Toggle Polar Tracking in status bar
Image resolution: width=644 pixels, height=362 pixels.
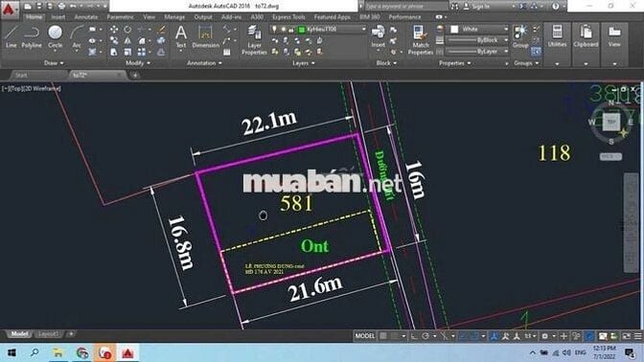click(x=425, y=336)
